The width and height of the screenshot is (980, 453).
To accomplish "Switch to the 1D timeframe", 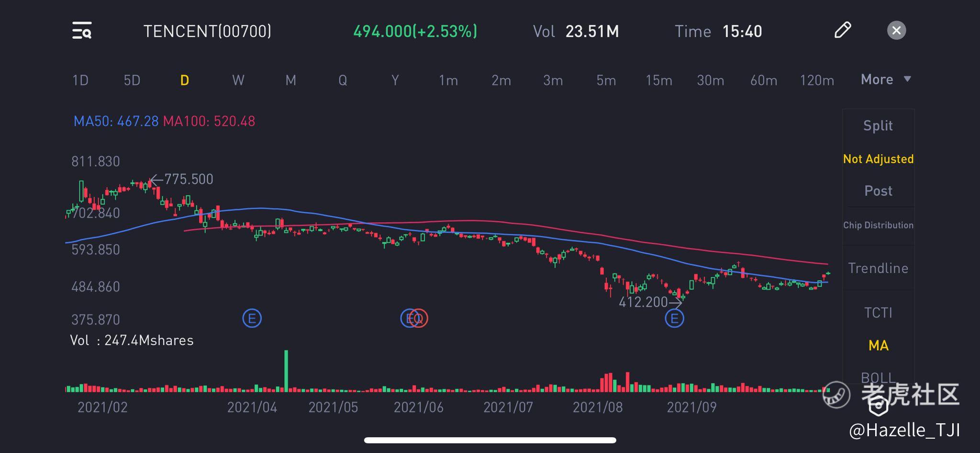I will (80, 80).
